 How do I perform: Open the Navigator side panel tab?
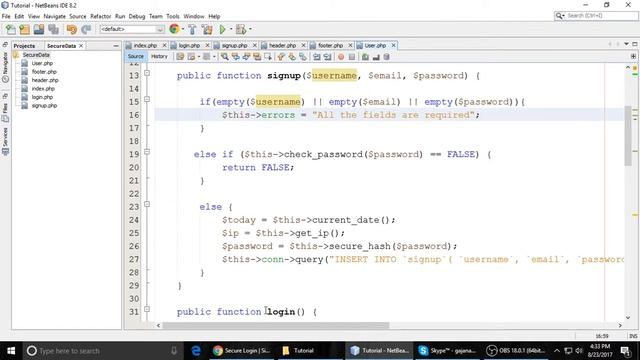(5, 67)
